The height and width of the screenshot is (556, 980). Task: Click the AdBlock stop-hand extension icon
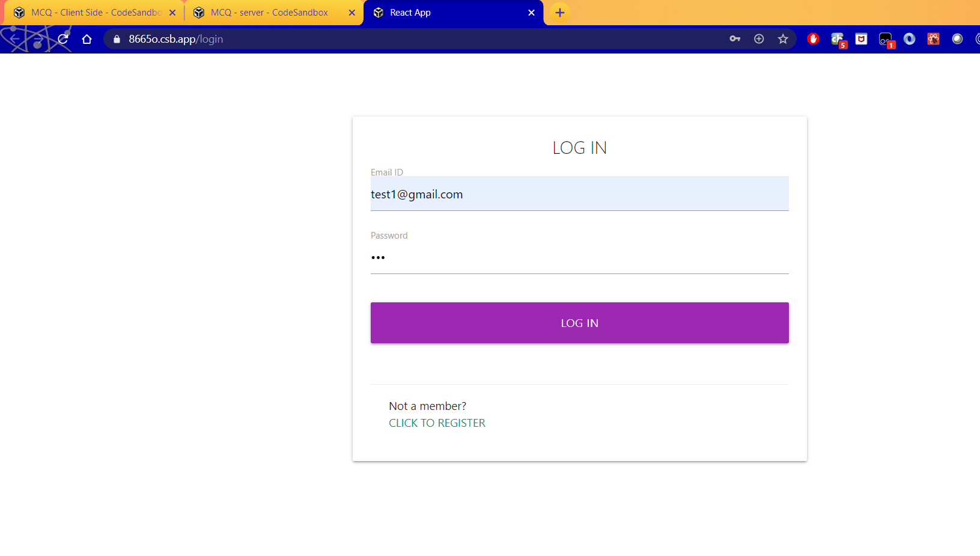coord(814,38)
